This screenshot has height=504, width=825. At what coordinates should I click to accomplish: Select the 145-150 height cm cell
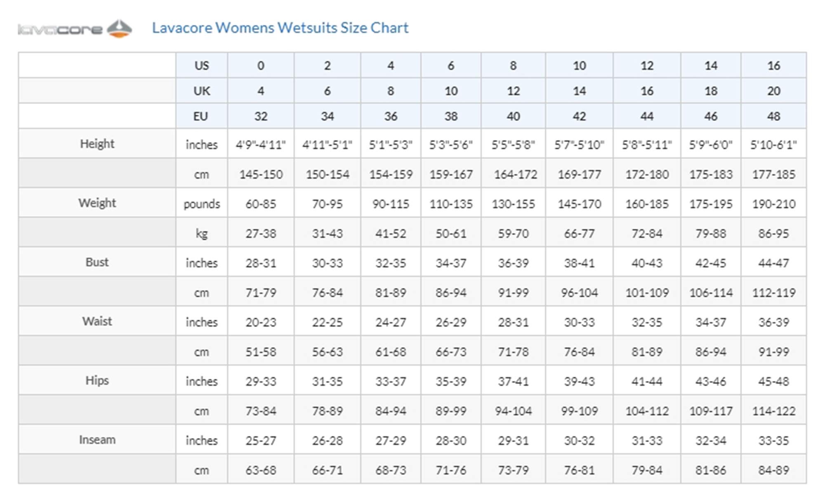point(261,174)
